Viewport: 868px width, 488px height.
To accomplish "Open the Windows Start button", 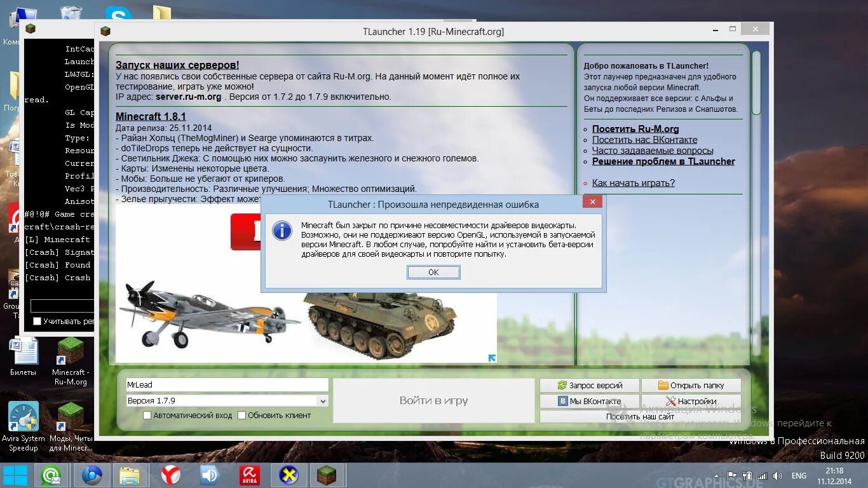I will click(x=16, y=475).
